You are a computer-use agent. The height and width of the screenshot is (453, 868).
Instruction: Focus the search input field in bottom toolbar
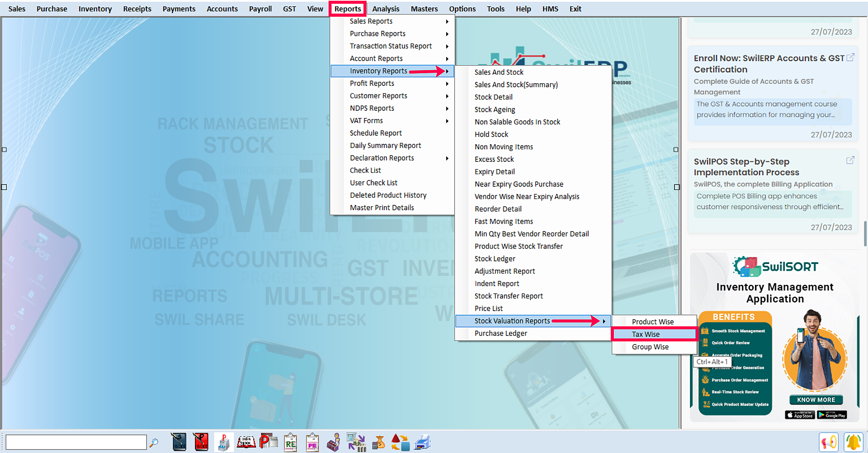76,442
